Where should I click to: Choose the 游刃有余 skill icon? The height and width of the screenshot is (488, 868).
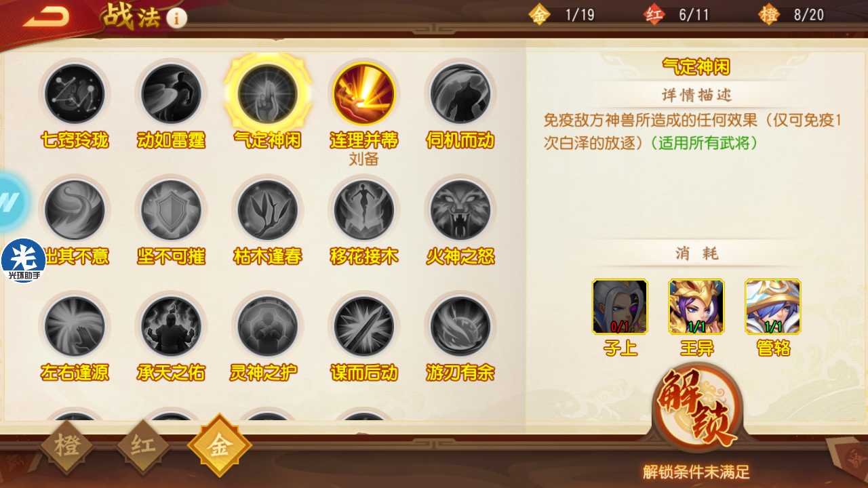(460, 326)
